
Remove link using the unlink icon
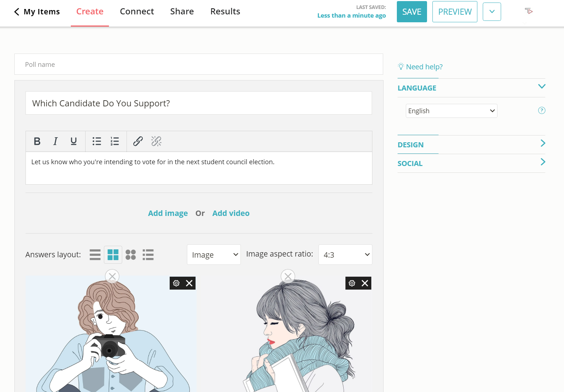coord(156,141)
